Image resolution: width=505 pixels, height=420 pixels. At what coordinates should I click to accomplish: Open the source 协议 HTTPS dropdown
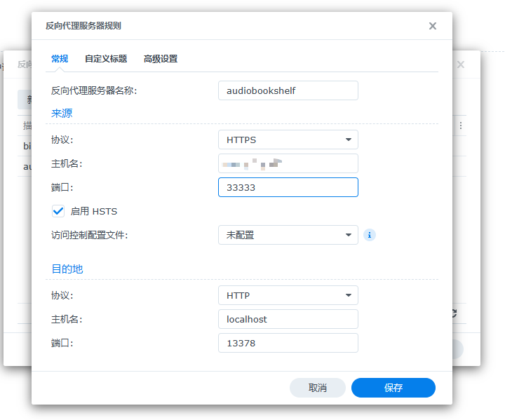pos(288,140)
